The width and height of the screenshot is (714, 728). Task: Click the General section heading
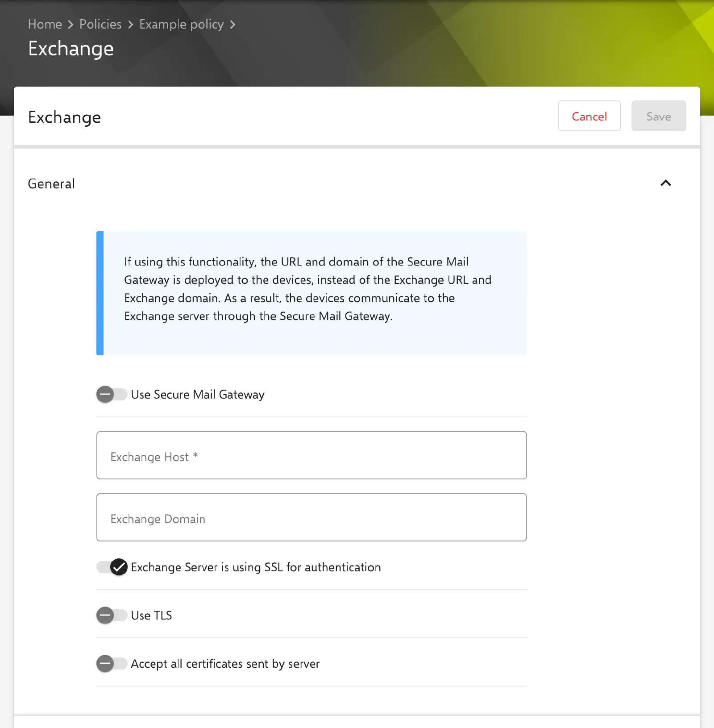51,184
